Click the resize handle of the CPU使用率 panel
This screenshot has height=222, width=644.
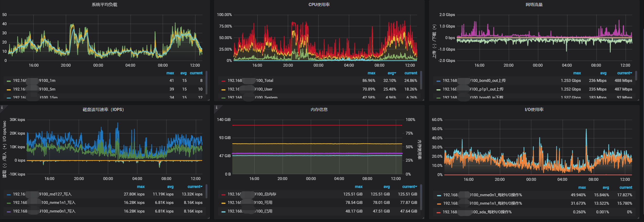[x=423, y=100]
